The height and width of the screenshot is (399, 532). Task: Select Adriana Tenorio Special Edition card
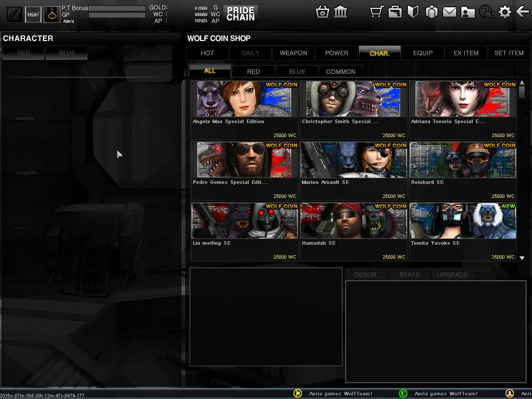[463, 110]
